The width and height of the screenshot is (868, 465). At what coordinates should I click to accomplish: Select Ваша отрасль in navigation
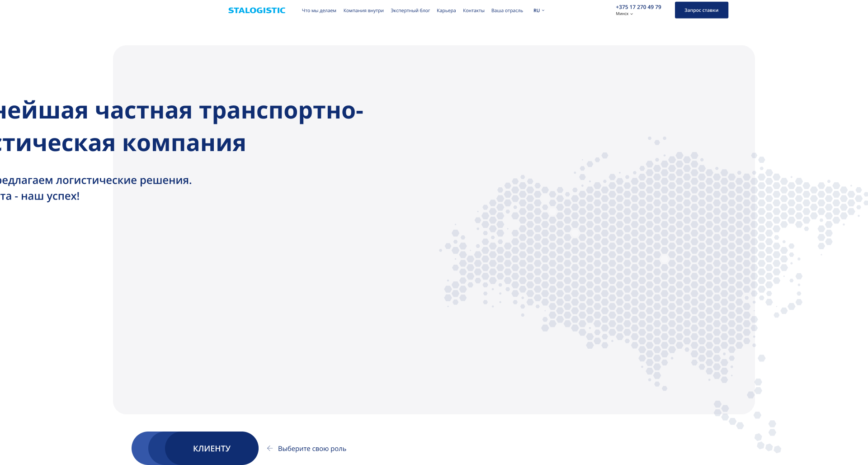click(507, 10)
